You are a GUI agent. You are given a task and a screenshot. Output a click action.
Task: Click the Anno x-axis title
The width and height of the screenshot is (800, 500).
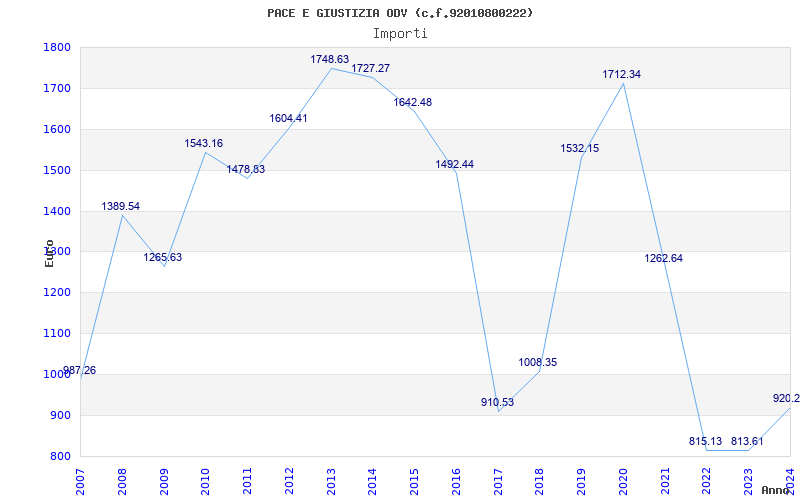[776, 490]
